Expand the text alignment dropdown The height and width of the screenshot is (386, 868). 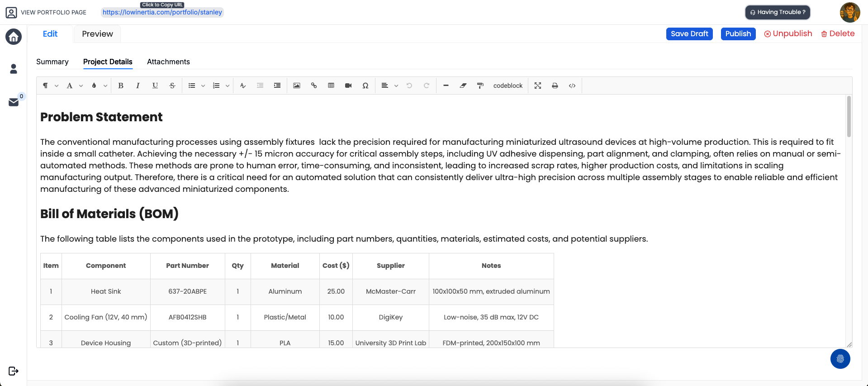tap(389, 86)
